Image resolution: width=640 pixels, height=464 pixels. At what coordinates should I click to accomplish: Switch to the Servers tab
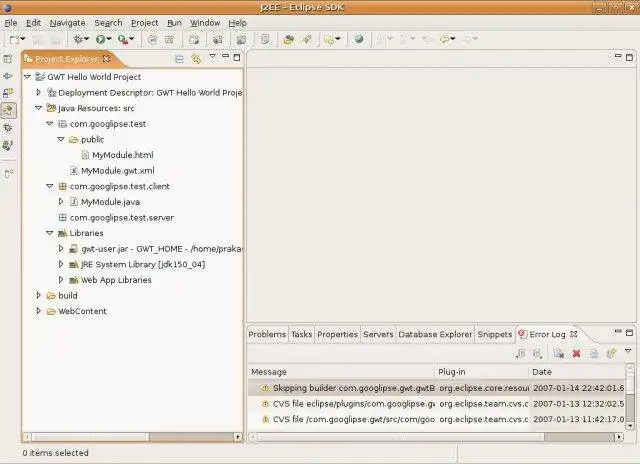click(378, 334)
